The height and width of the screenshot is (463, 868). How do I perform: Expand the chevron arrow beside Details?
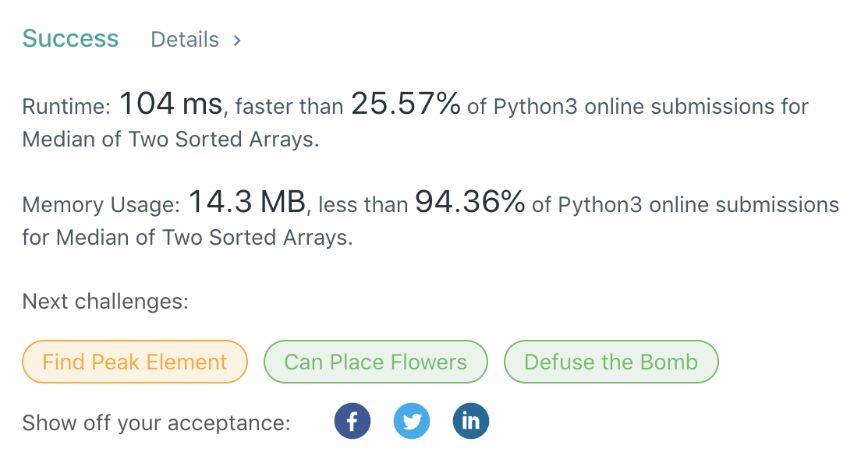[x=237, y=40]
